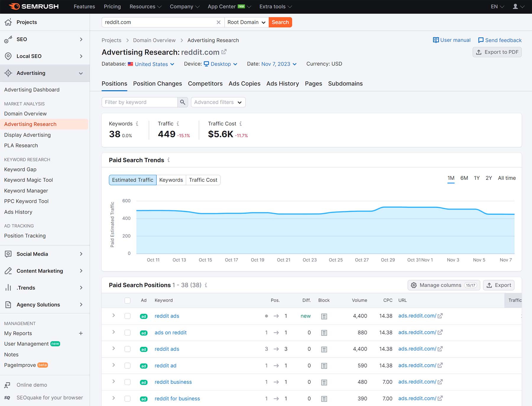Click the keyword filter search magnifier icon
This screenshot has width=532, height=406.
(x=183, y=102)
